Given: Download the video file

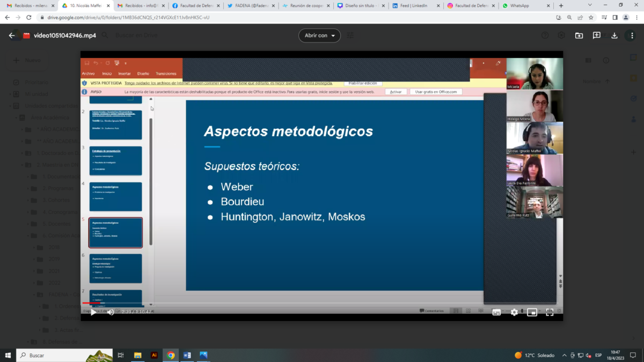Looking at the screenshot, I should 614,35.
